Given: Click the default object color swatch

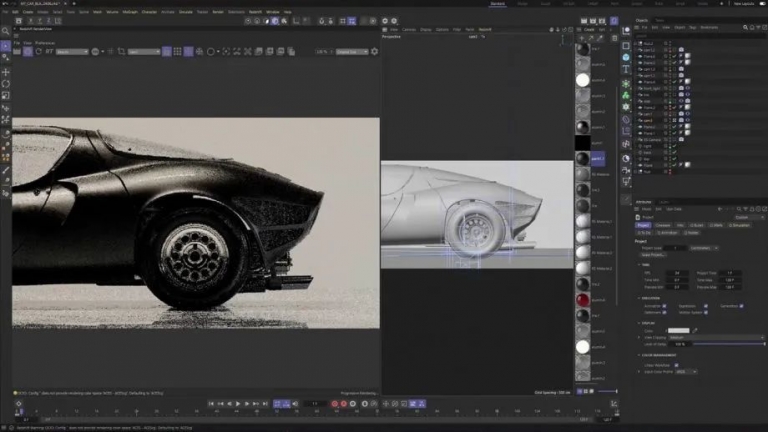Looking at the screenshot, I should pos(678,330).
